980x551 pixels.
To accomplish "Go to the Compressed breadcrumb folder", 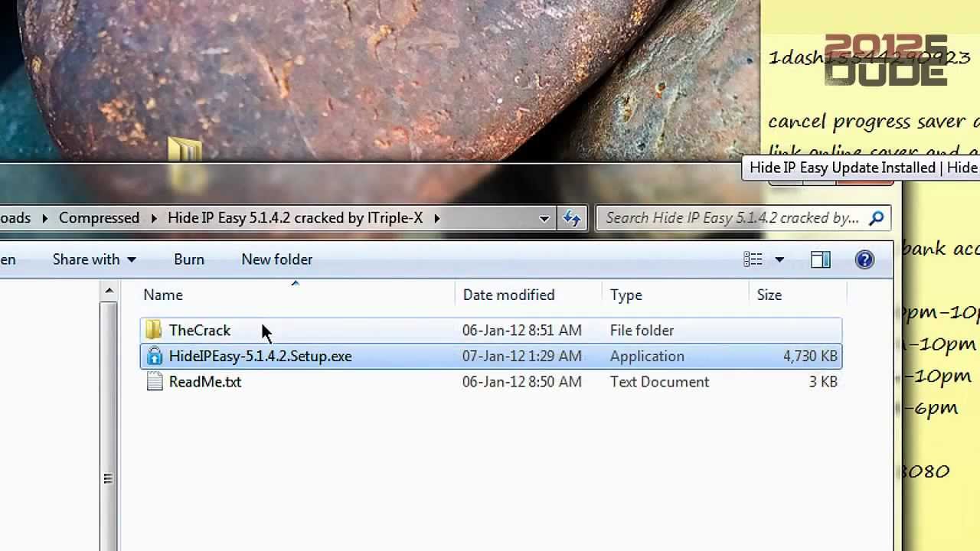I will point(99,218).
